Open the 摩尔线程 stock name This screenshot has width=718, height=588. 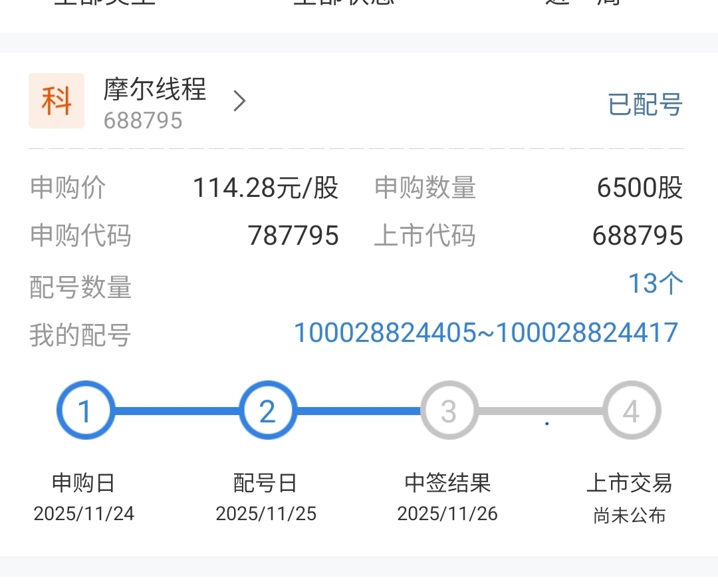(x=155, y=89)
